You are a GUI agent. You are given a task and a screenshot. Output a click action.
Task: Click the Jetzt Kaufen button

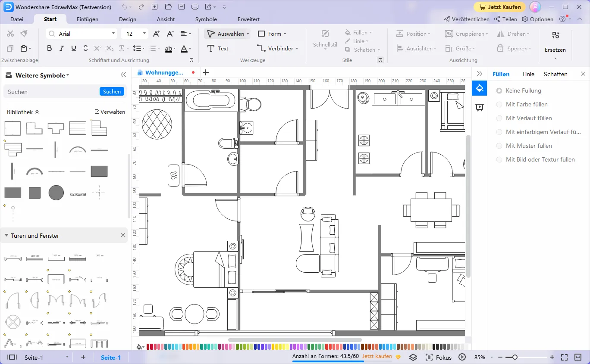click(499, 7)
